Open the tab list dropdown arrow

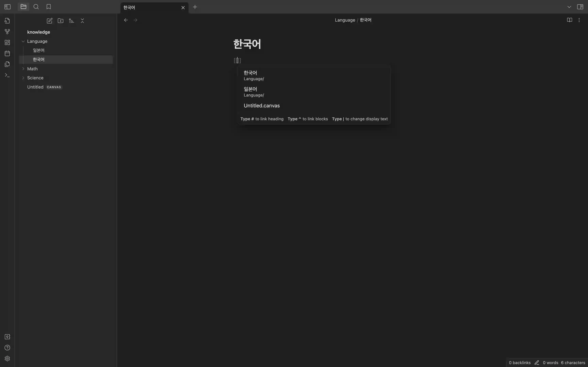coord(569,7)
